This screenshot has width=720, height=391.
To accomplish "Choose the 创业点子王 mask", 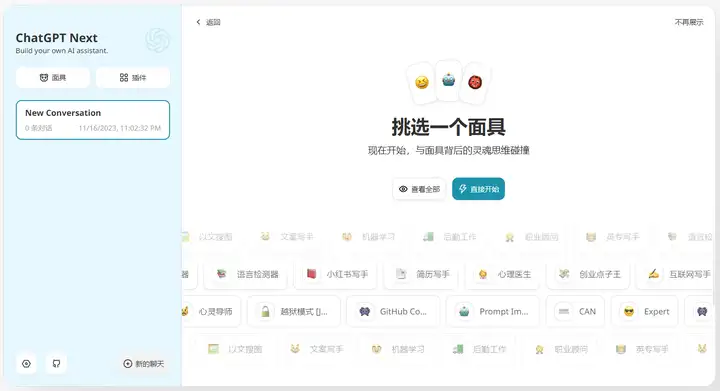I will [588, 274].
